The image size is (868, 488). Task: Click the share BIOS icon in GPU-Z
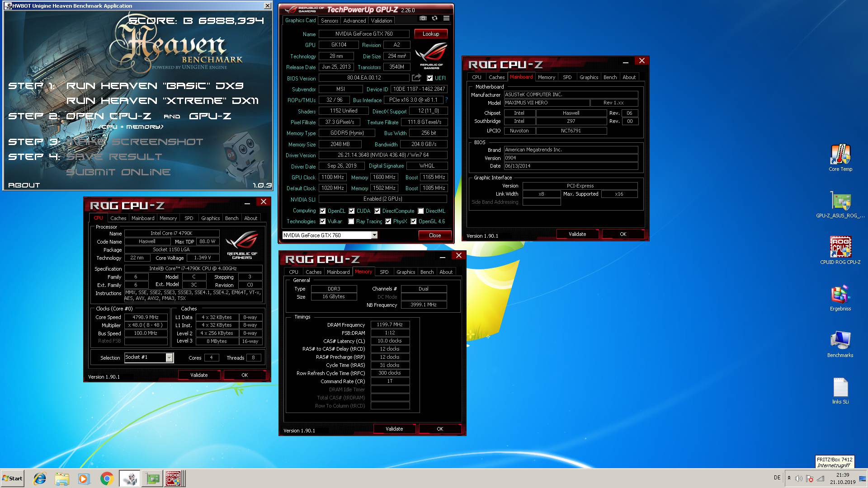416,78
